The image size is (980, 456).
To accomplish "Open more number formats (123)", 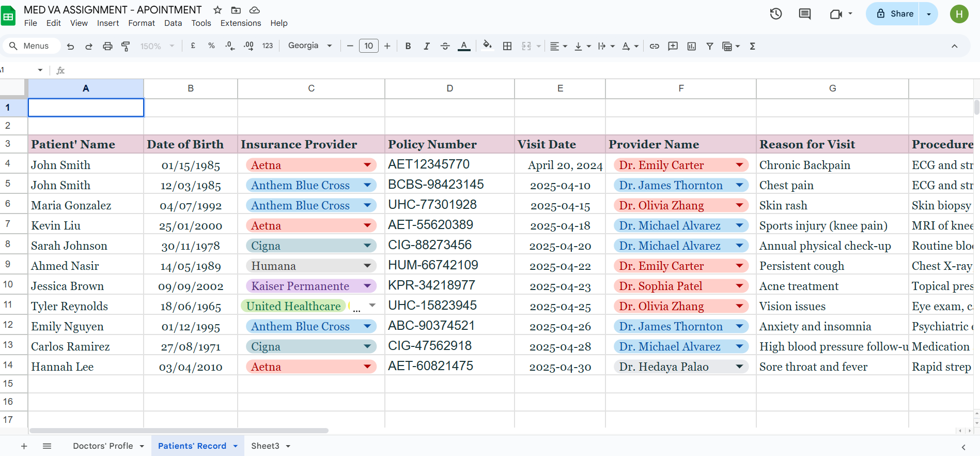I will click(268, 46).
